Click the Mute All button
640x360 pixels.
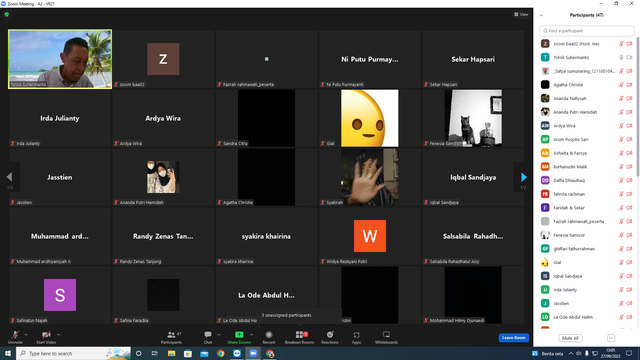pos(570,338)
